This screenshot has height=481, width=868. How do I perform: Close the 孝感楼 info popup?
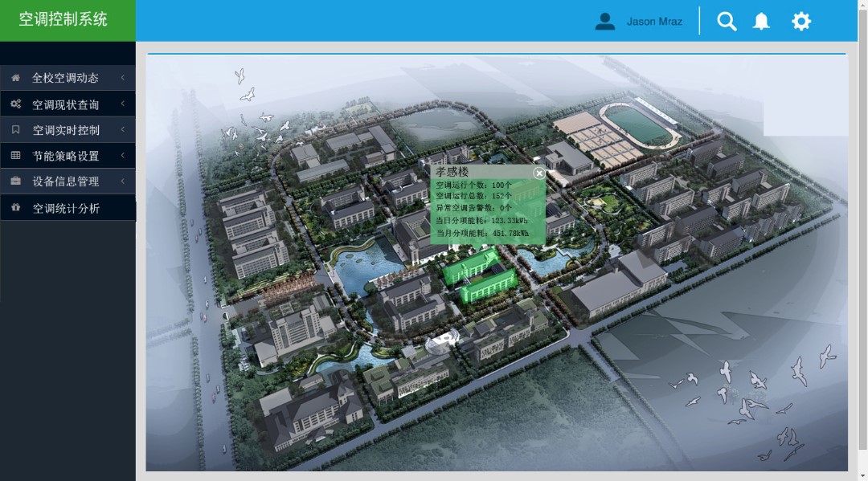pos(539,173)
